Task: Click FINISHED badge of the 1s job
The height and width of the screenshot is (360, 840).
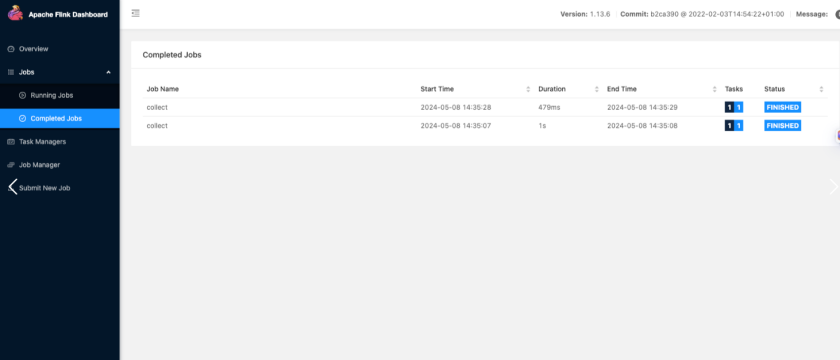Action: [x=783, y=126]
